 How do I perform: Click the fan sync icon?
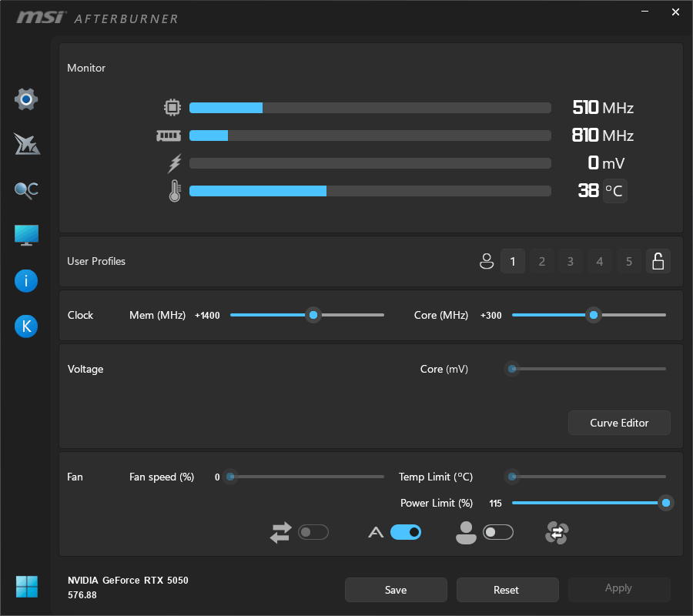(557, 532)
